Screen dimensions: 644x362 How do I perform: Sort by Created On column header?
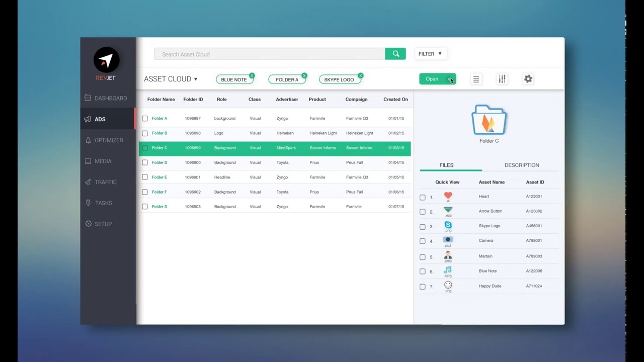tap(395, 100)
